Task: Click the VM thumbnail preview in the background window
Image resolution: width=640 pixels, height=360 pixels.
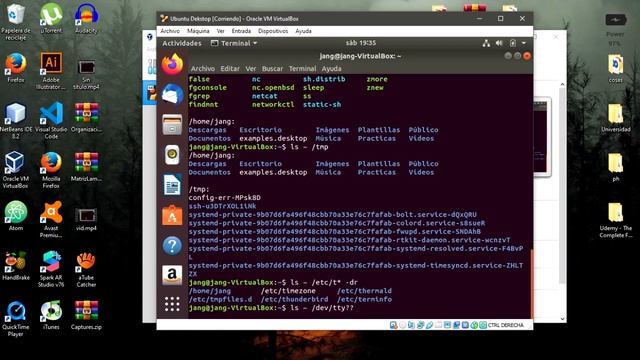Action: [x=542, y=137]
